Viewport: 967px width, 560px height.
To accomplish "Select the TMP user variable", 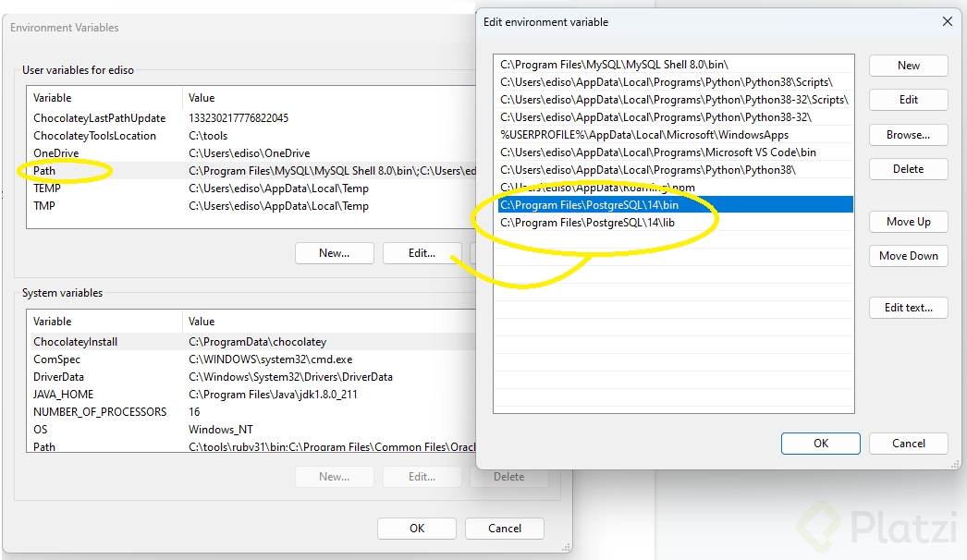I will (x=44, y=206).
